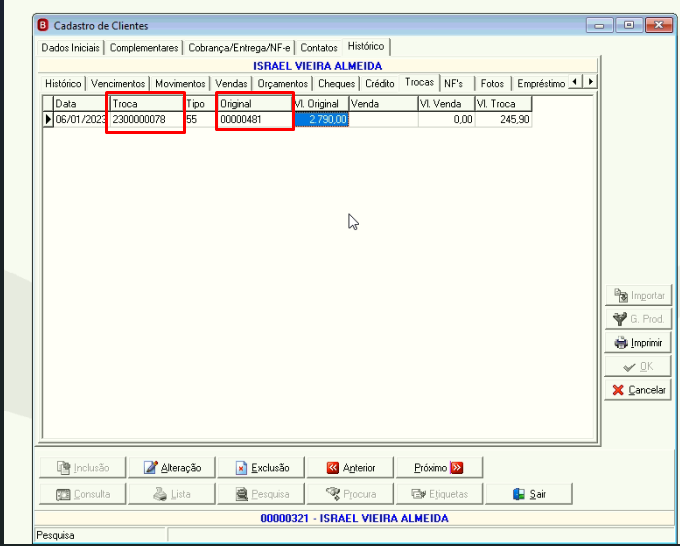Click the Venda column header
The width and height of the screenshot is (680, 546).
tap(383, 104)
